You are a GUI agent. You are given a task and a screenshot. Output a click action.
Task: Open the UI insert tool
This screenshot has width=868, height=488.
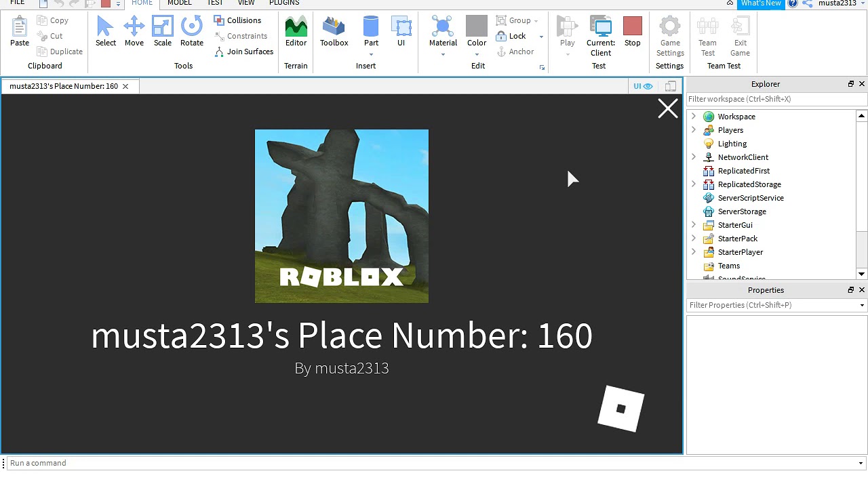tap(401, 32)
